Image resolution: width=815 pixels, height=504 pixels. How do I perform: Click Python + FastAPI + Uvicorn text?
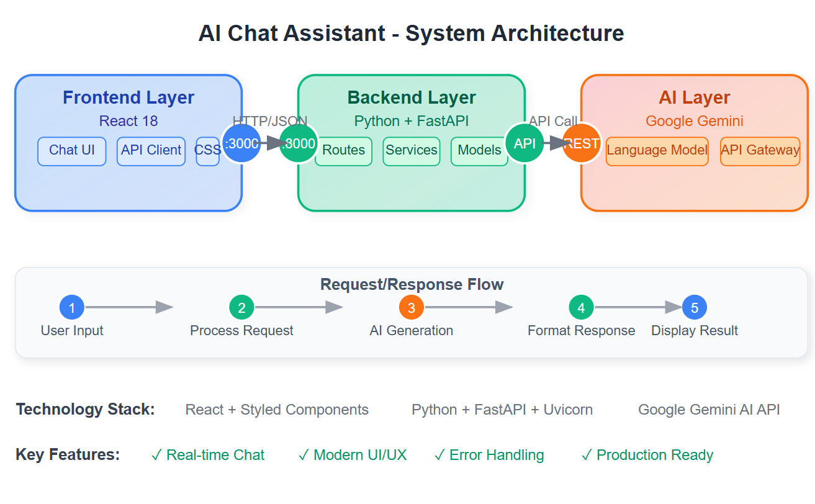pyautogui.click(x=502, y=410)
